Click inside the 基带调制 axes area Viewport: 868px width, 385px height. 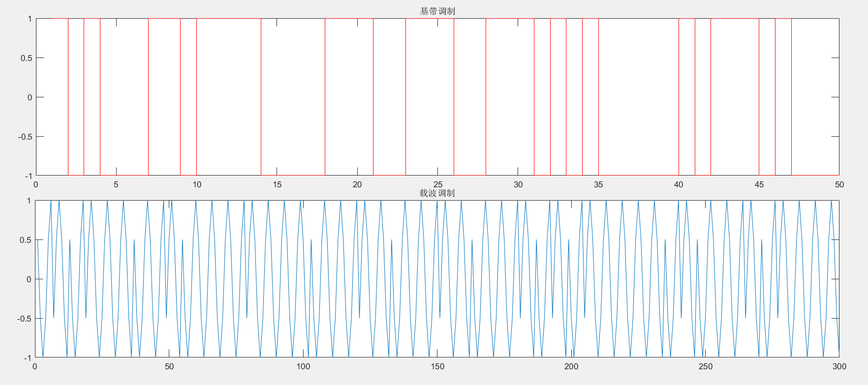point(437,97)
